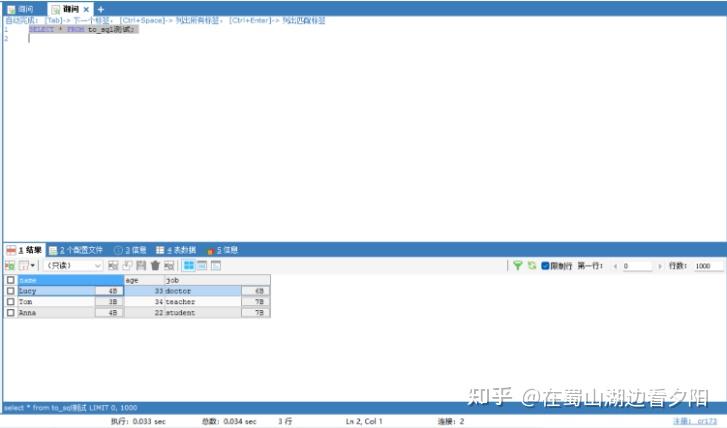
Task: Click the cancel changes icon
Action: pos(169,266)
